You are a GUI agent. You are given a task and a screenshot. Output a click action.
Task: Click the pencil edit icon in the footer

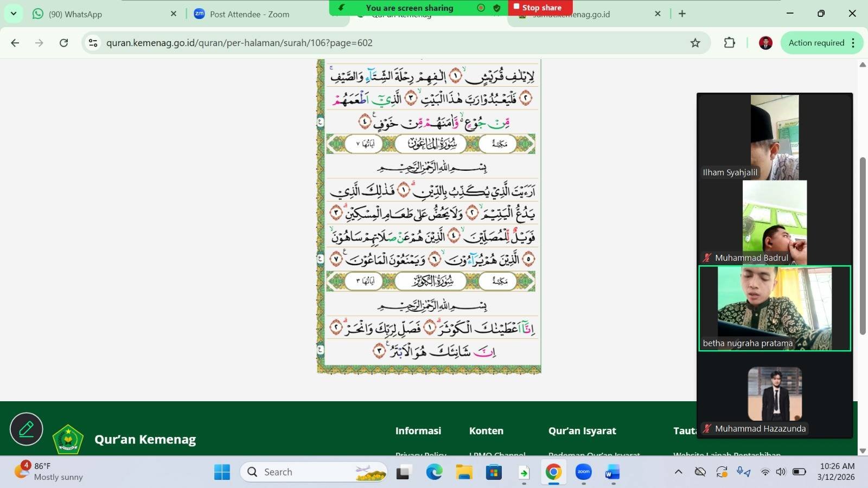pos(26,428)
